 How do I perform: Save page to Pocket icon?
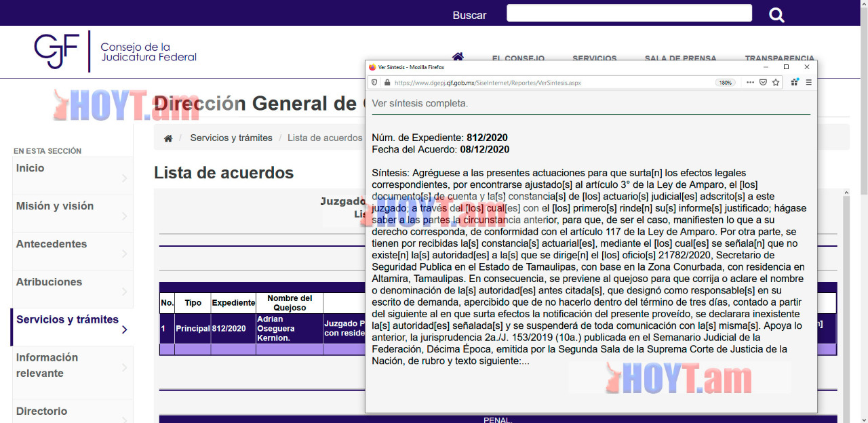coord(763,83)
